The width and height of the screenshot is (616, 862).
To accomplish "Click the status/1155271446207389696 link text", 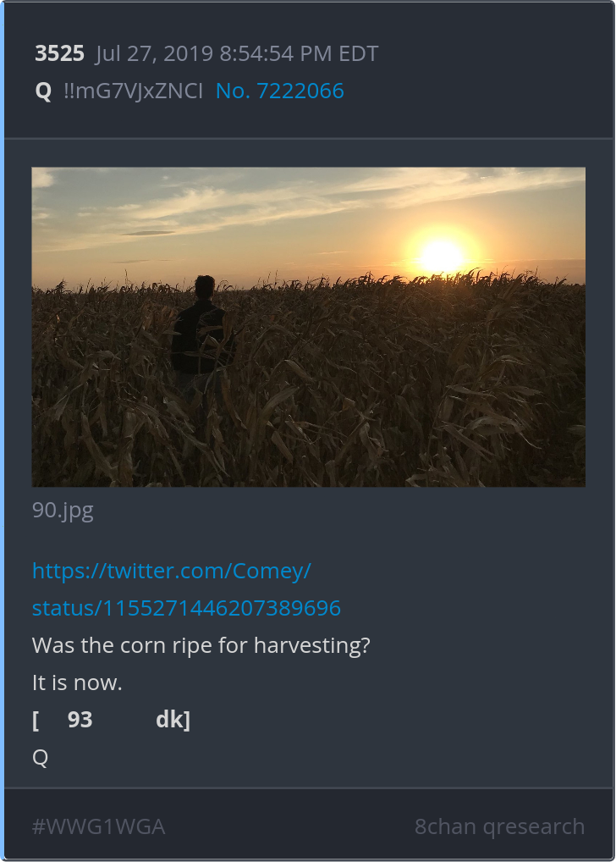I will (x=186, y=608).
